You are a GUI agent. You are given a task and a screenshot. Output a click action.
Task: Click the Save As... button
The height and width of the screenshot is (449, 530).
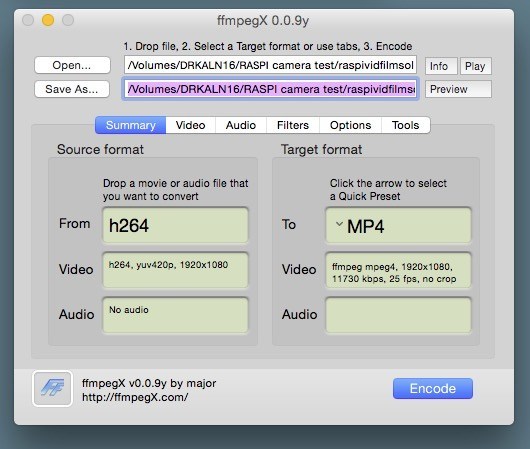(x=72, y=89)
